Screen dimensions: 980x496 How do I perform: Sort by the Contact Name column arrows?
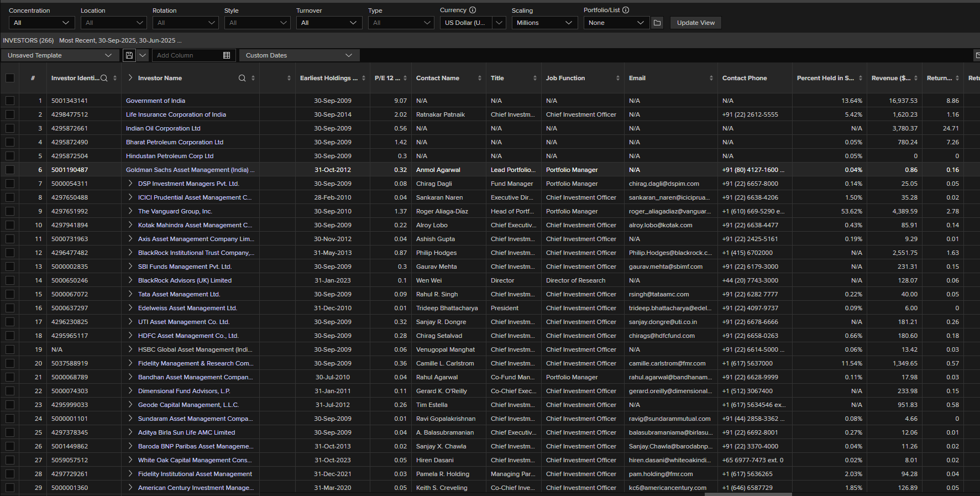pyautogui.click(x=480, y=78)
